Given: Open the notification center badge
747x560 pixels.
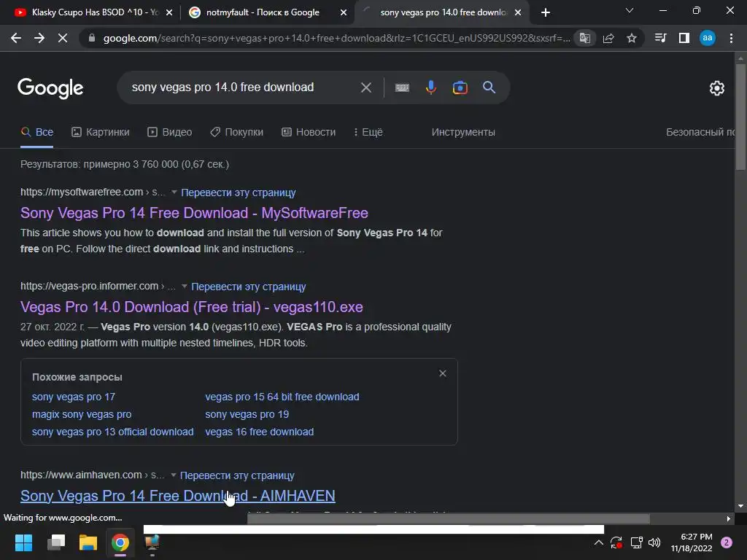Looking at the screenshot, I should (x=727, y=542).
